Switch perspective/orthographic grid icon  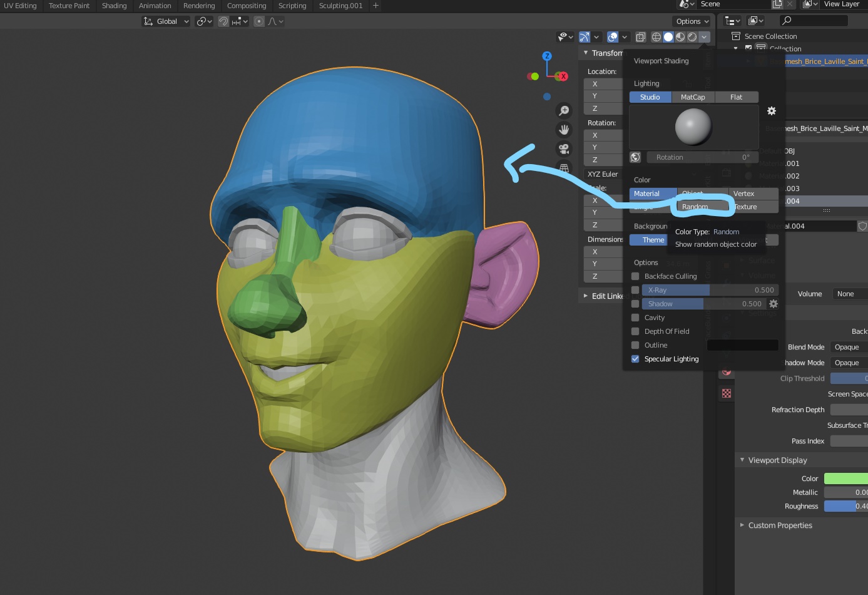pos(564,168)
